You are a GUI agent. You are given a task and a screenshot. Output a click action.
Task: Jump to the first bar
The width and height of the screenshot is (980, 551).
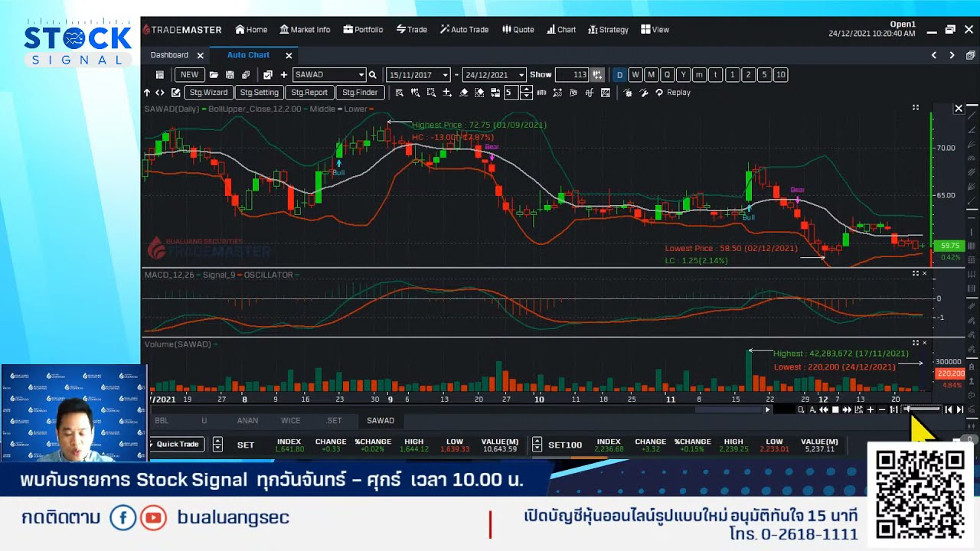pyautogui.click(x=949, y=410)
